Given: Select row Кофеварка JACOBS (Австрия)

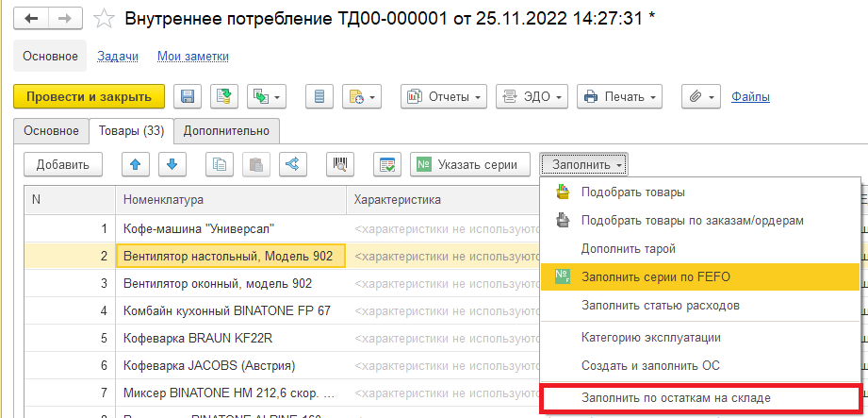Looking at the screenshot, I should click(x=232, y=366).
